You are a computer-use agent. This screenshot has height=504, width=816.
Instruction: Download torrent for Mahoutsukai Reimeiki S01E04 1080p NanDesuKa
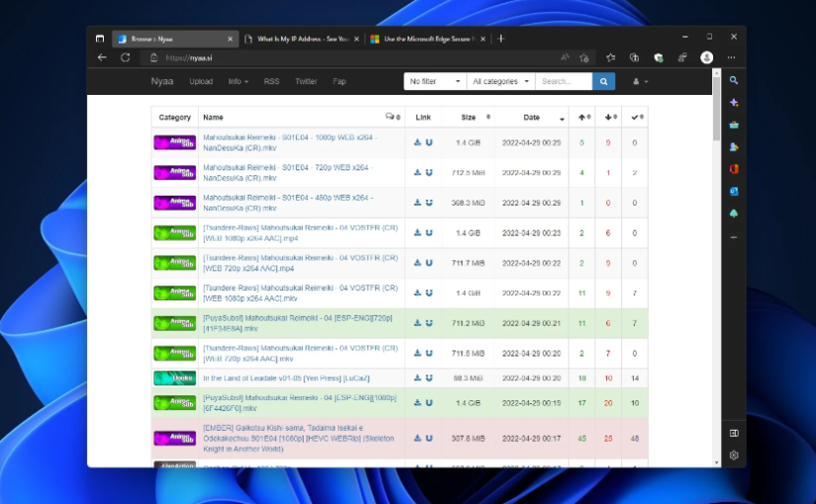[417, 142]
